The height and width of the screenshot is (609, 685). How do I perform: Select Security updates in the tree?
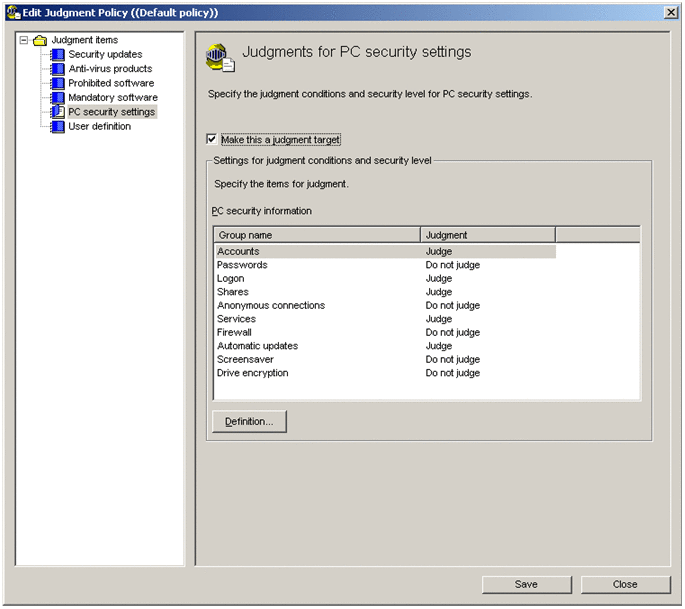(x=105, y=54)
